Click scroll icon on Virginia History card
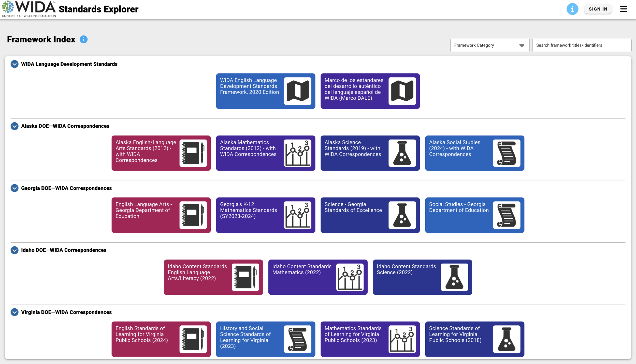The width and height of the screenshot is (636, 364). [x=298, y=339]
